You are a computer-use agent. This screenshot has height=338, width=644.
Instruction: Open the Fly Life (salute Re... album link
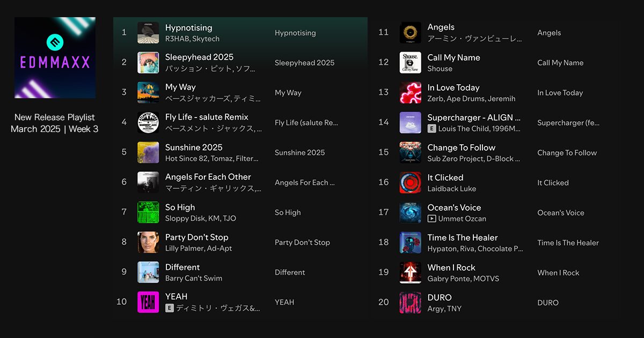(306, 123)
